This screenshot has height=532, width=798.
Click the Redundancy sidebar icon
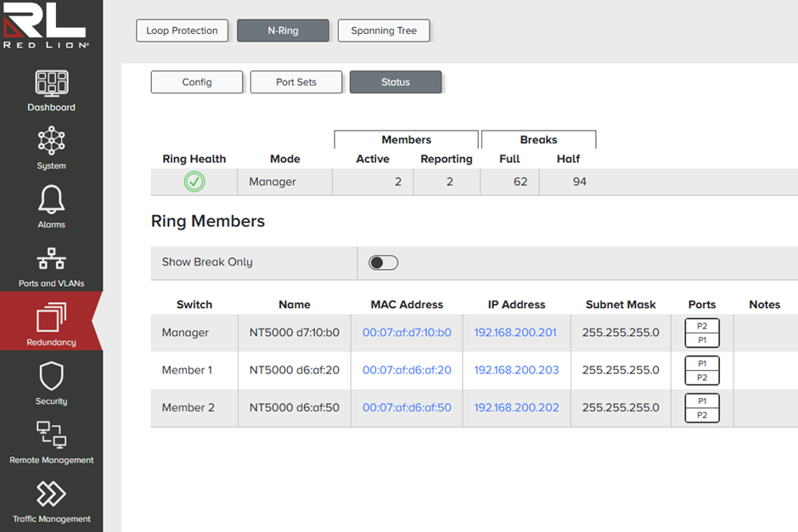click(51, 319)
